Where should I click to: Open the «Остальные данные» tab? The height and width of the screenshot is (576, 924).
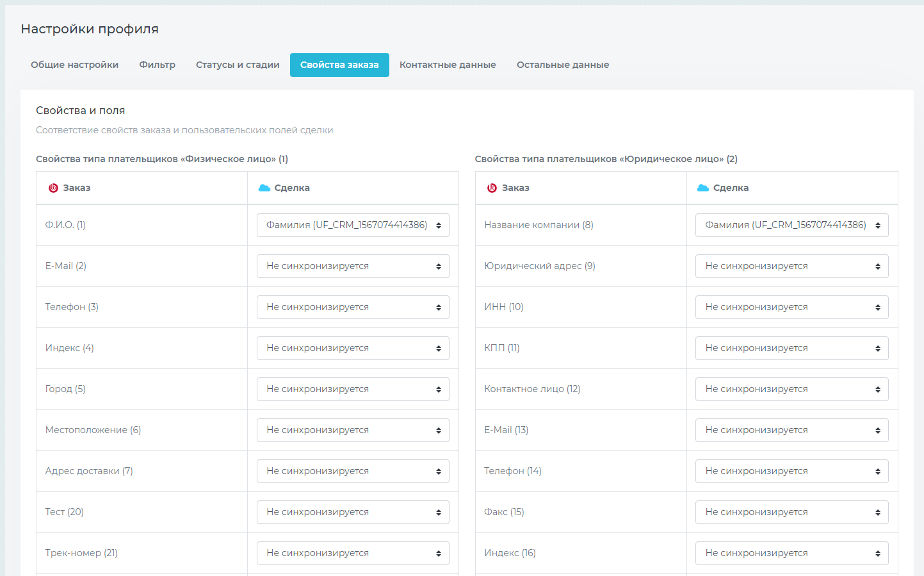click(x=562, y=65)
